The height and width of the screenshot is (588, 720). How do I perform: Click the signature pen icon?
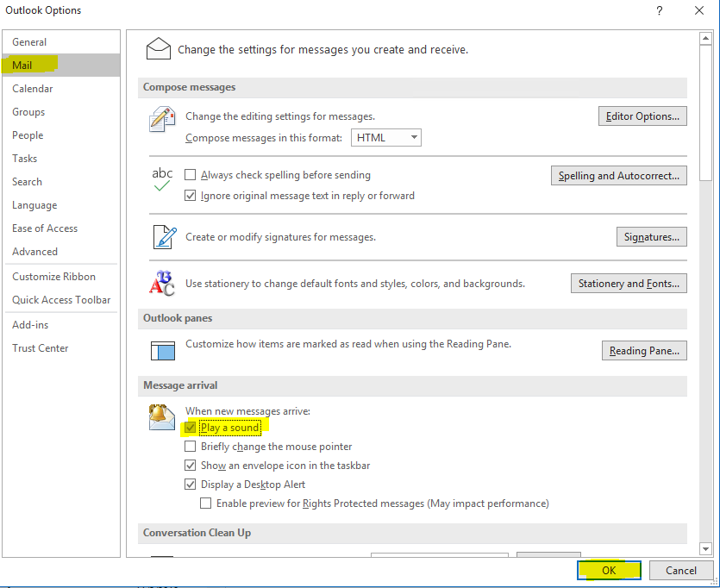pos(165,237)
